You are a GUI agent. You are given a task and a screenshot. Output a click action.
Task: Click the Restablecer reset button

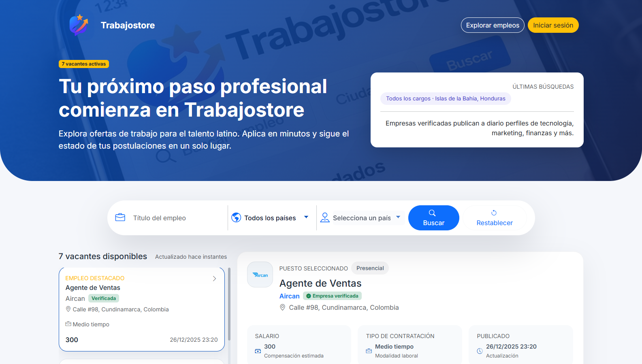click(x=495, y=218)
